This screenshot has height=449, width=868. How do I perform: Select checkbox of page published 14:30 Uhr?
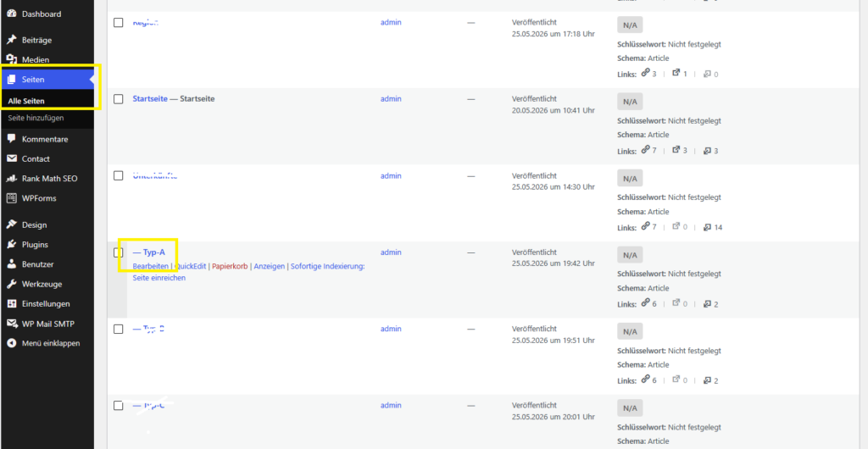[118, 176]
